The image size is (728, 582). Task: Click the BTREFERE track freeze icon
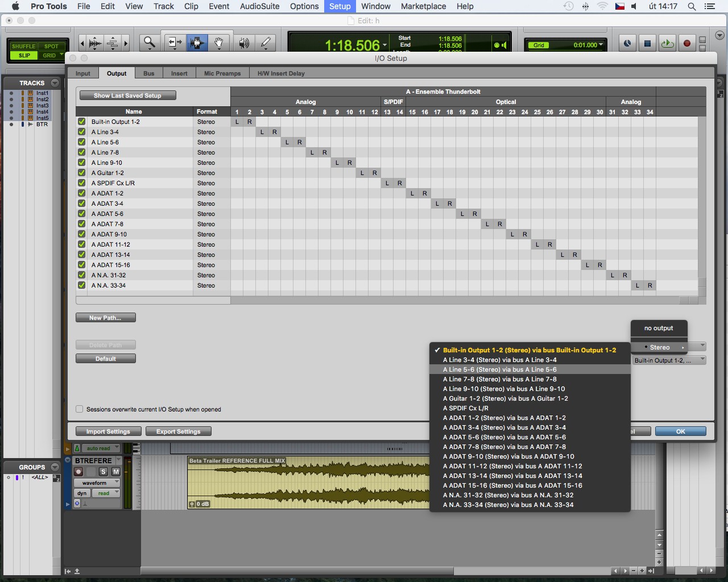pyautogui.click(x=77, y=504)
